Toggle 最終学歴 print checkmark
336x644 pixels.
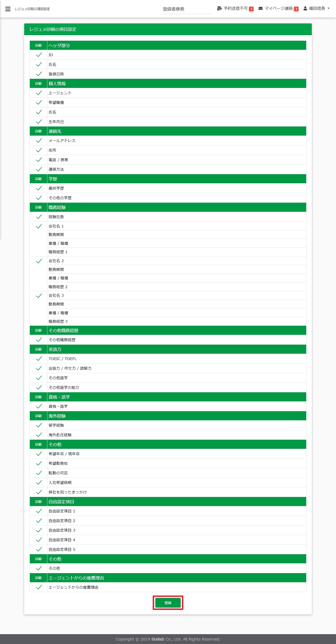(39, 188)
